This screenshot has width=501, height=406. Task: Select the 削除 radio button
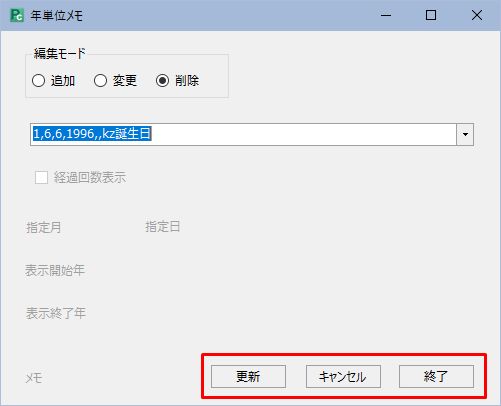point(162,81)
